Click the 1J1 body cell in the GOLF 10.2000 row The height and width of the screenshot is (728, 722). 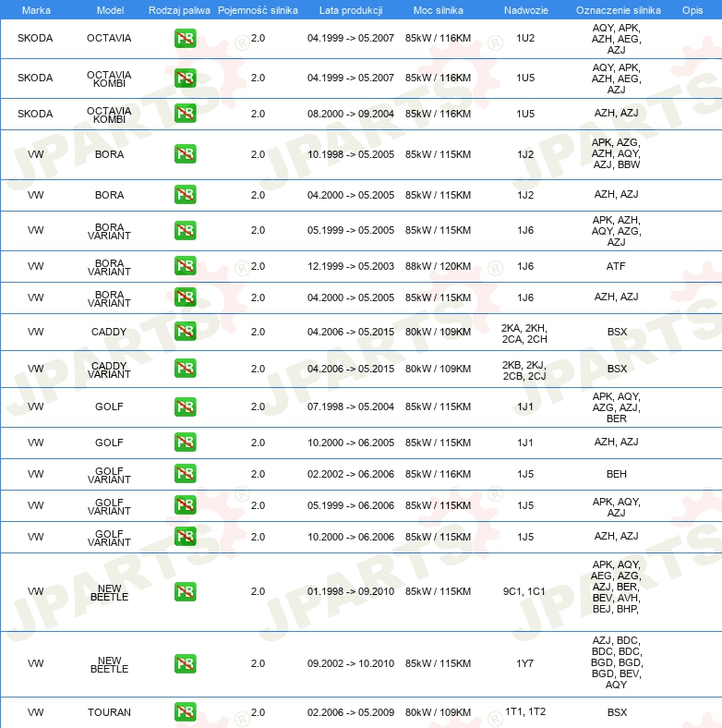tap(525, 443)
